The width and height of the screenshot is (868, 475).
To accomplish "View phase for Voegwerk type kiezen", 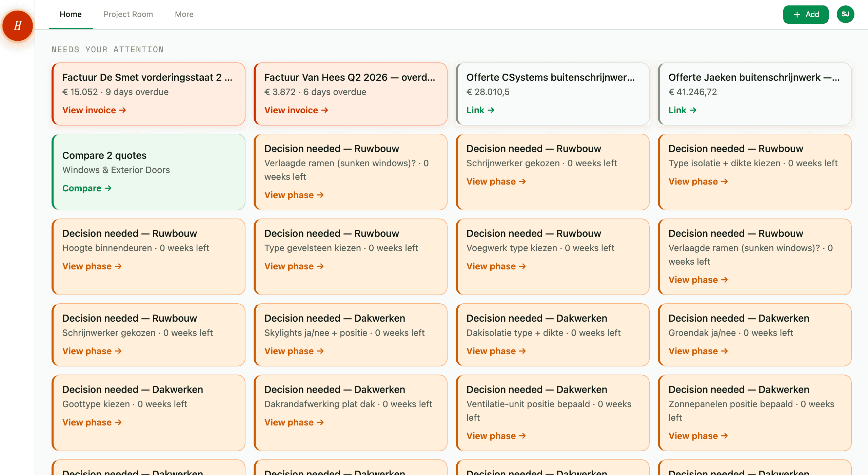I will pos(496,266).
